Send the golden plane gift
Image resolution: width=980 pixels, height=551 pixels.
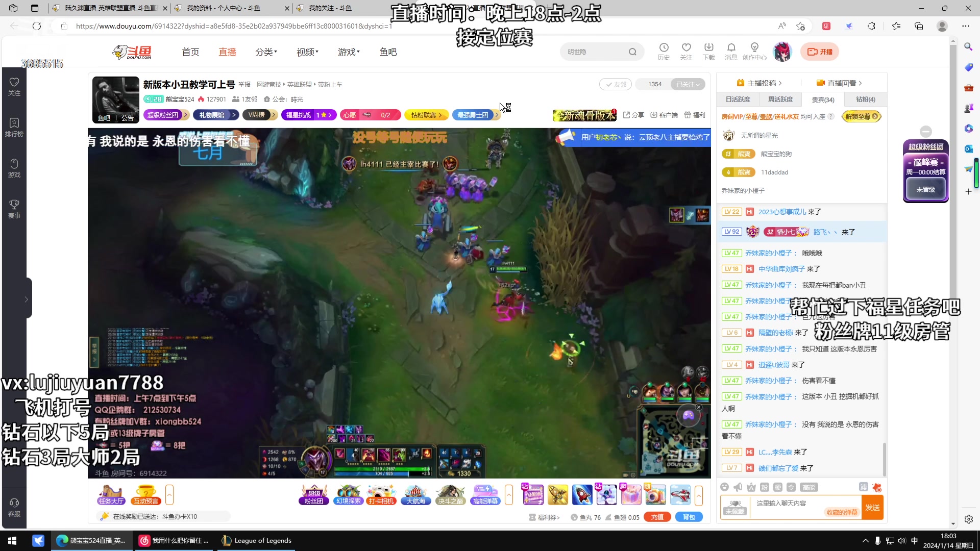pyautogui.click(x=558, y=495)
